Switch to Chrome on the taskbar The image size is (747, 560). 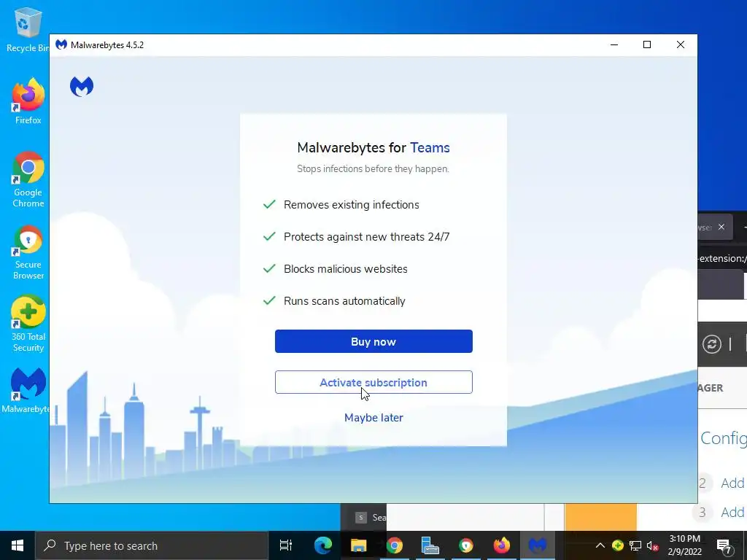click(x=395, y=545)
